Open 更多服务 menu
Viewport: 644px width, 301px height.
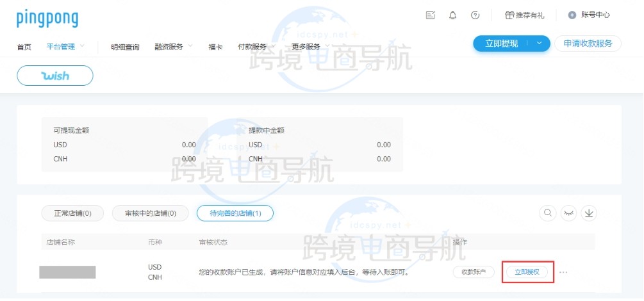306,47
